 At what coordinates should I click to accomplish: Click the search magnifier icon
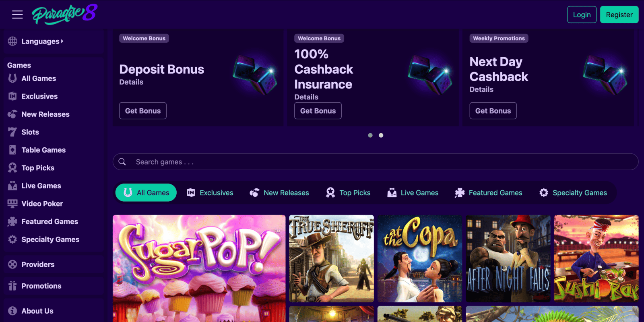coord(122,162)
